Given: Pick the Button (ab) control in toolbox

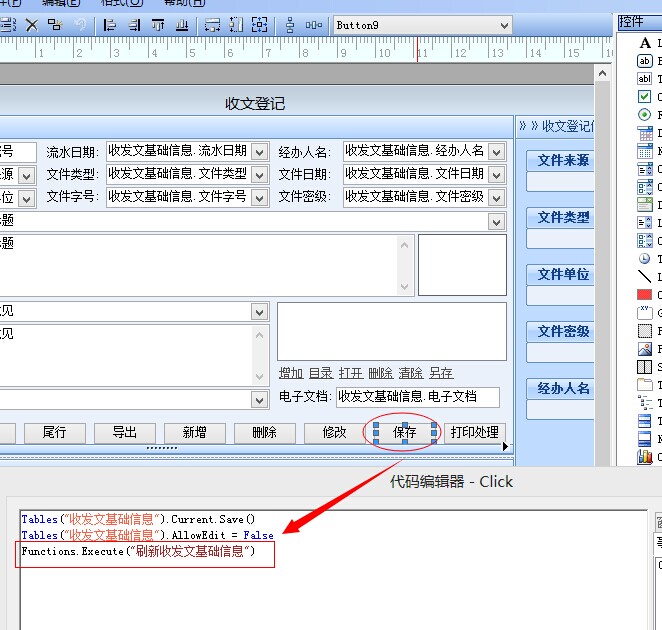Looking at the screenshot, I should click(645, 61).
